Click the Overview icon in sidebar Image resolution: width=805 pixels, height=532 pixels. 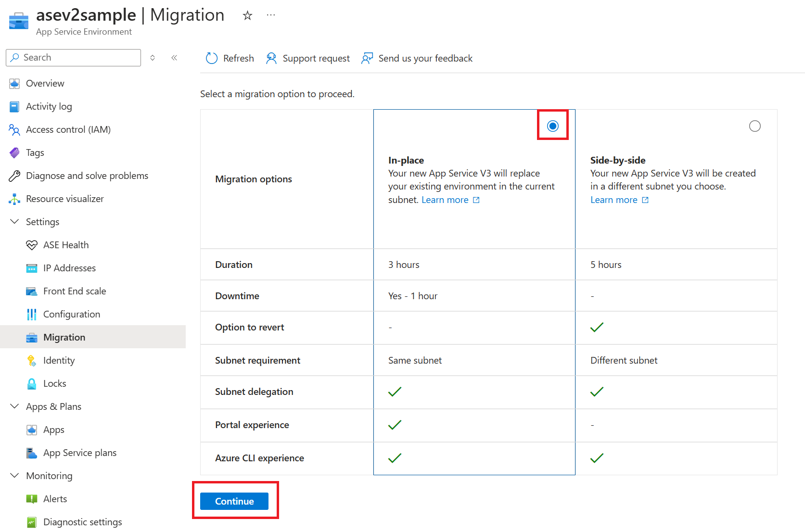[14, 84]
